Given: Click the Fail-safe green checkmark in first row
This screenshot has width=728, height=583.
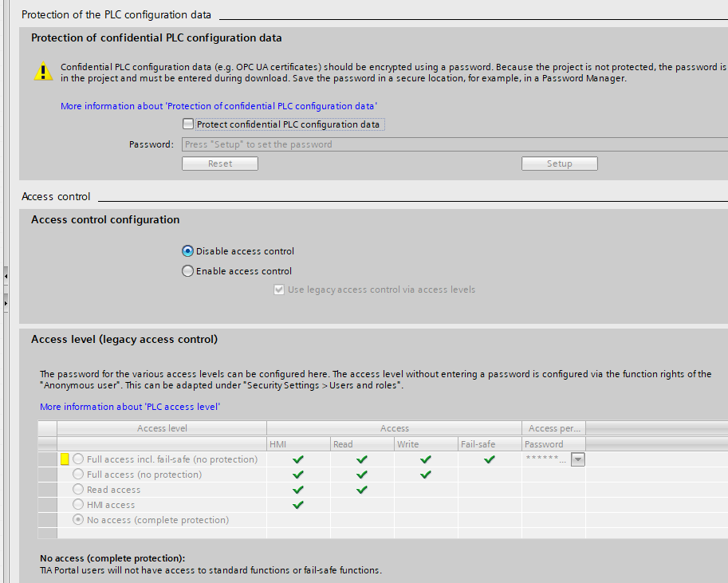Looking at the screenshot, I should [x=490, y=459].
